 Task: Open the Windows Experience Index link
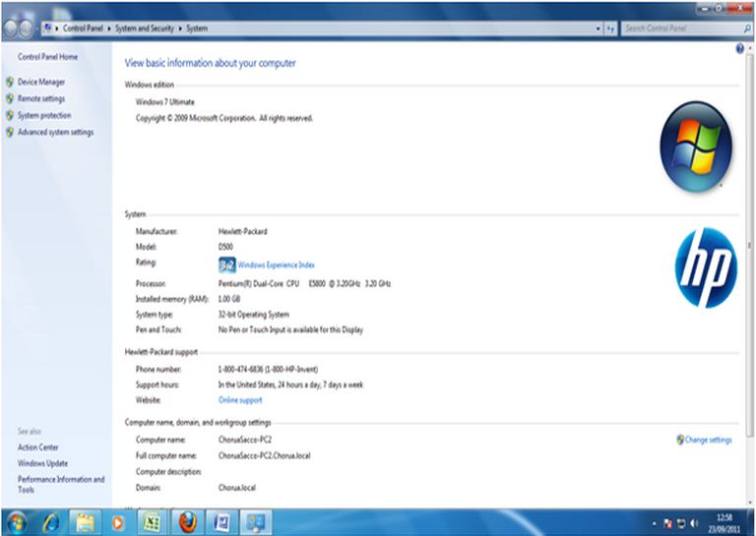tap(276, 265)
